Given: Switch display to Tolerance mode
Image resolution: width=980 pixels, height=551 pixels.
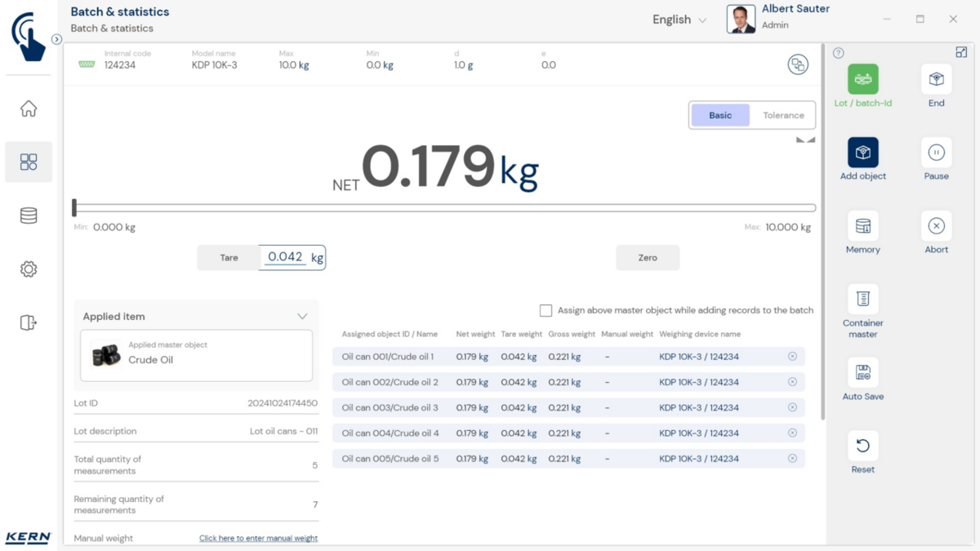Looking at the screenshot, I should tap(783, 115).
